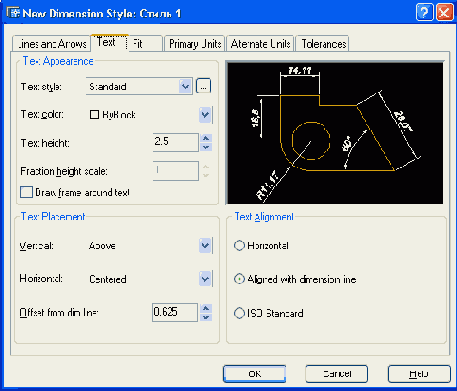The width and height of the screenshot is (457, 391).
Task: Open the Text color ByBlock dropdown
Action: coord(205,115)
